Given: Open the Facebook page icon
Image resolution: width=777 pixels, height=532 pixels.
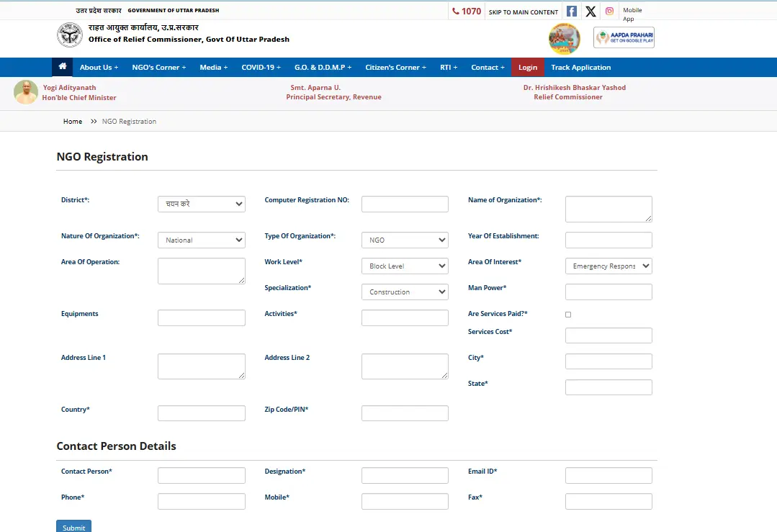Looking at the screenshot, I should [571, 12].
